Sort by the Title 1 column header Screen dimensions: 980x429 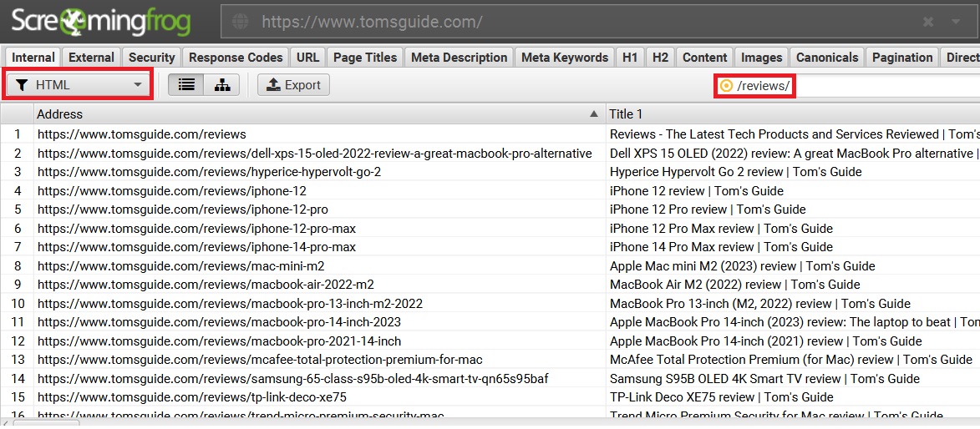(793, 114)
